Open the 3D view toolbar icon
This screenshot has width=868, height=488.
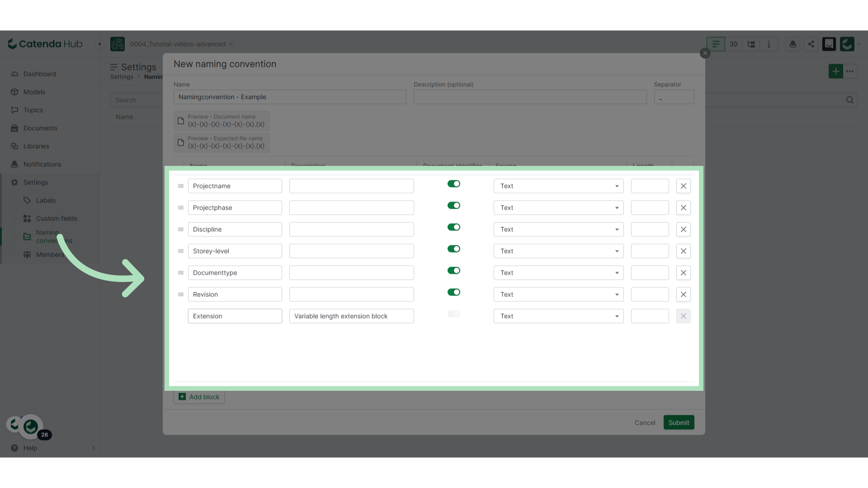[x=733, y=44]
